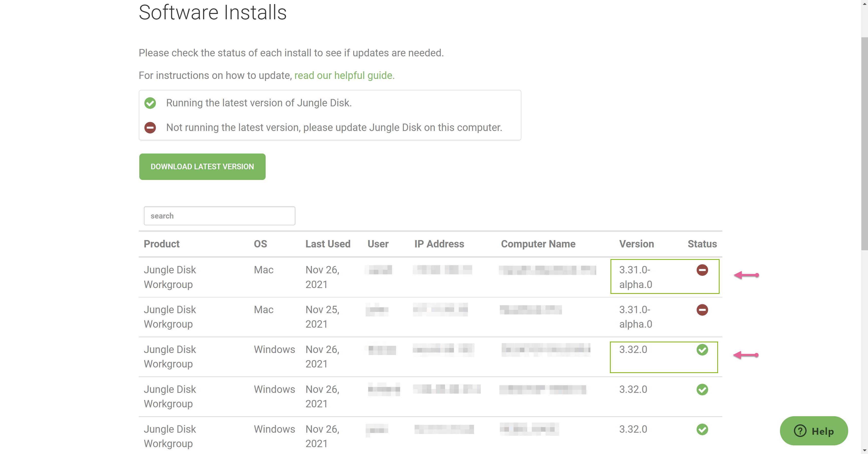
Task: Open the 'read our helpful guide' link
Action: click(x=344, y=76)
